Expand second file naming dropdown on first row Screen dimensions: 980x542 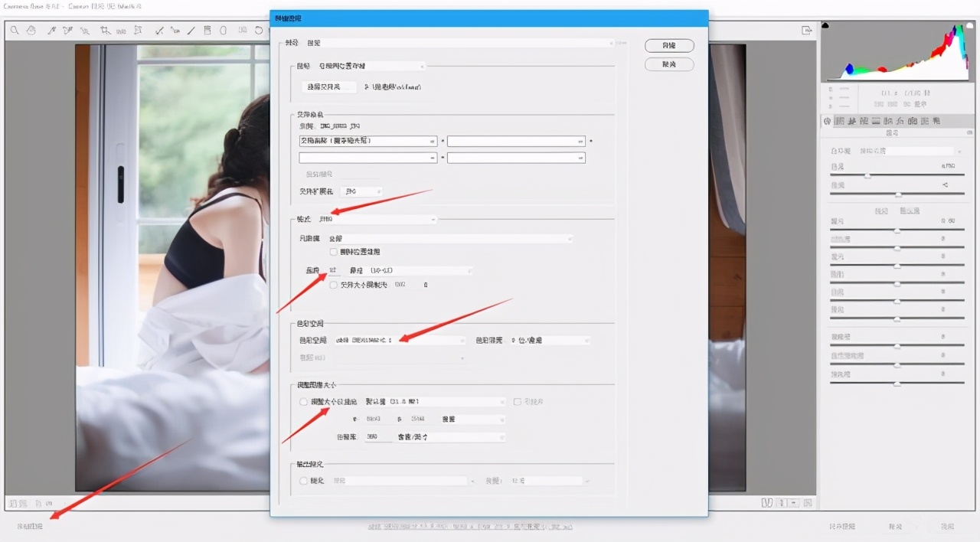tap(516, 141)
